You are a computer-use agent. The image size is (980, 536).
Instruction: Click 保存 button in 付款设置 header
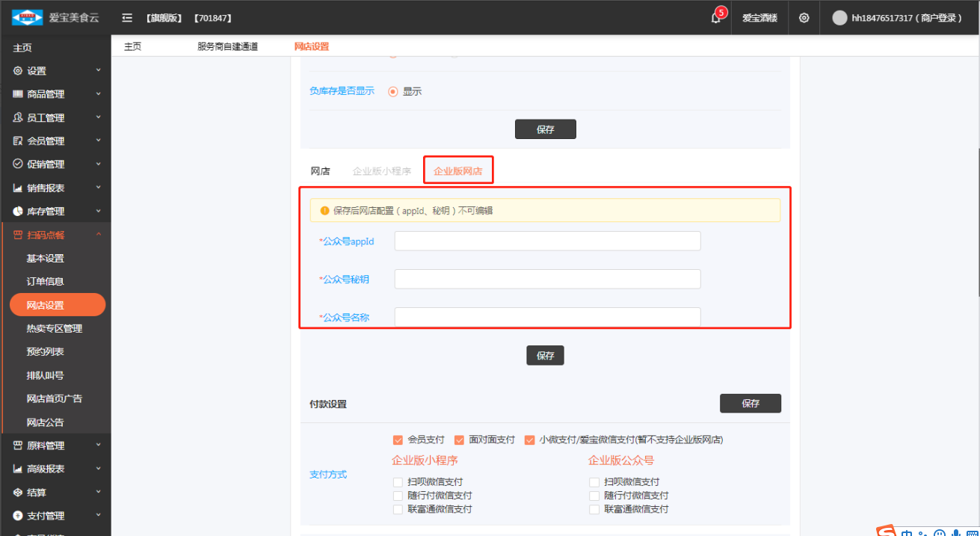pos(750,403)
